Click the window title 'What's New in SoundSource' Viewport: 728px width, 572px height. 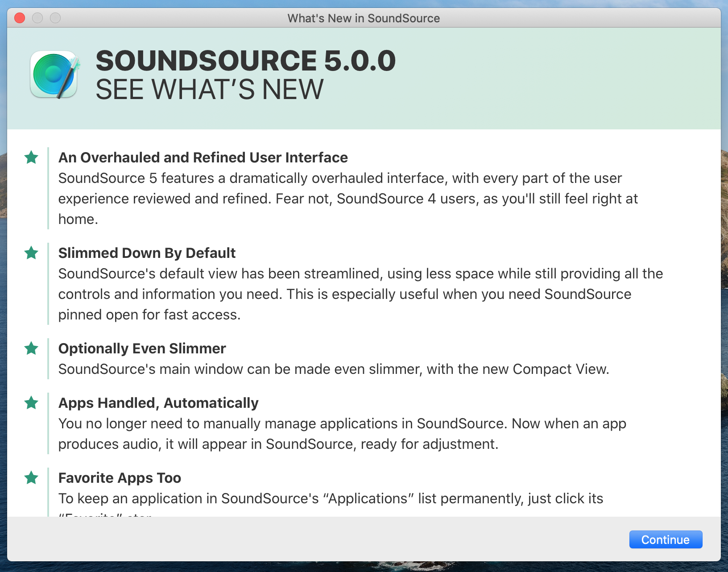[x=364, y=18]
